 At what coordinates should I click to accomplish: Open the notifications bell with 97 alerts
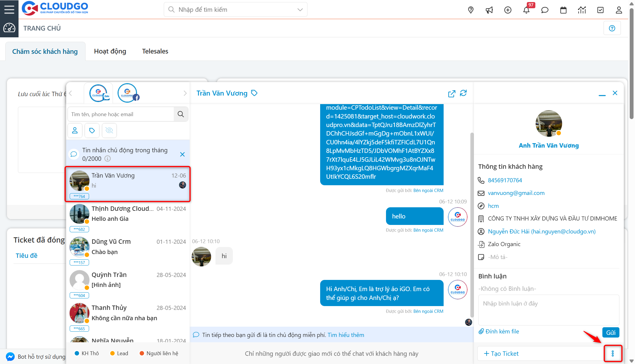527,10
